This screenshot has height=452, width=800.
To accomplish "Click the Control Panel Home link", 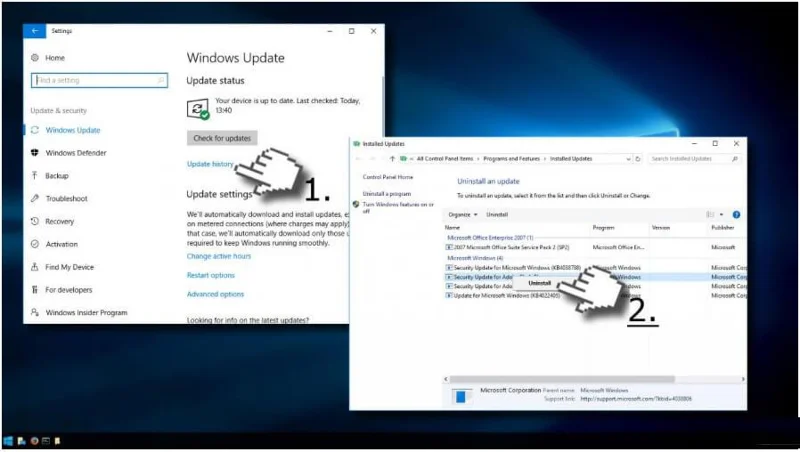I will pyautogui.click(x=388, y=177).
